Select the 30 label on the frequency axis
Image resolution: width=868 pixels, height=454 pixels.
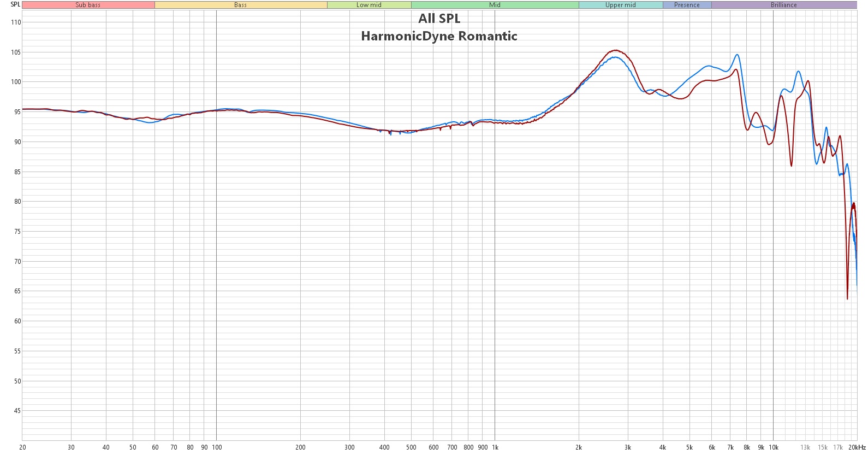click(x=71, y=447)
